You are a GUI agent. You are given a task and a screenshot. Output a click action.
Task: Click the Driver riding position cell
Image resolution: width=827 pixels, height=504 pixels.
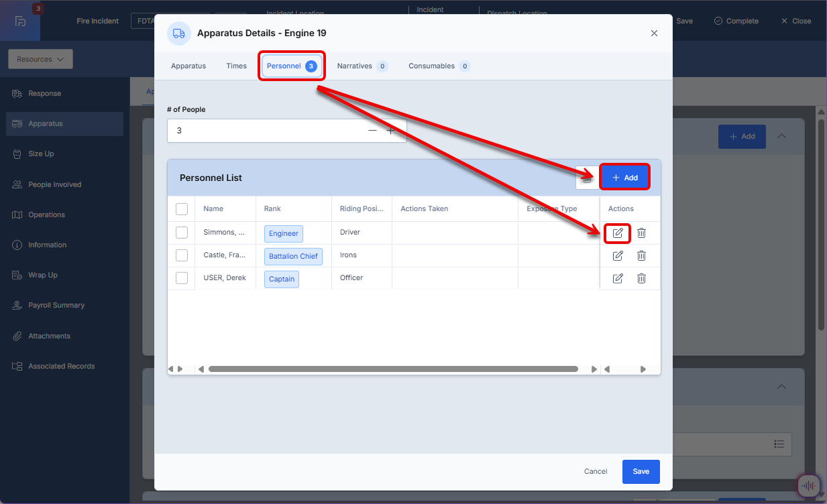coord(362,233)
